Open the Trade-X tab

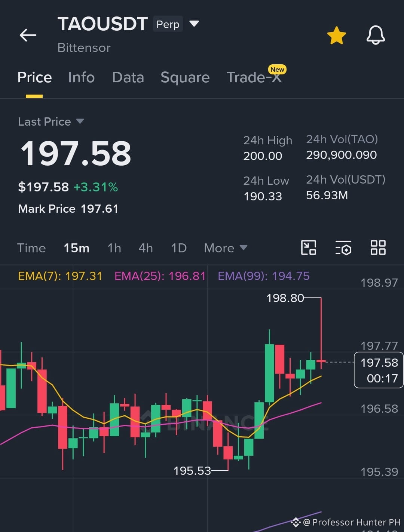point(254,77)
